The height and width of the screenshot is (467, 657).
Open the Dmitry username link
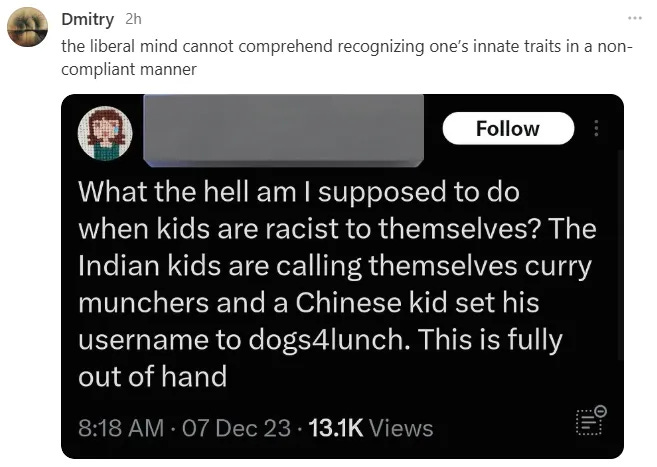[87, 19]
